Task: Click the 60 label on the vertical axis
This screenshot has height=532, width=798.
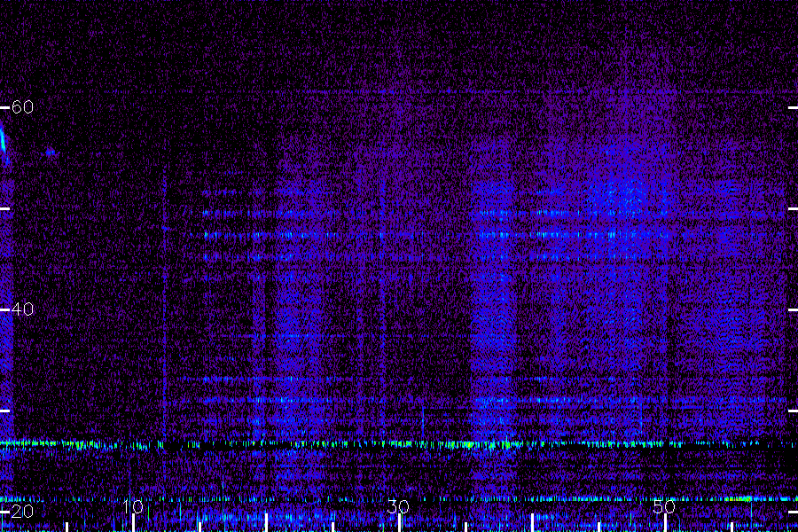Action: pyautogui.click(x=22, y=107)
